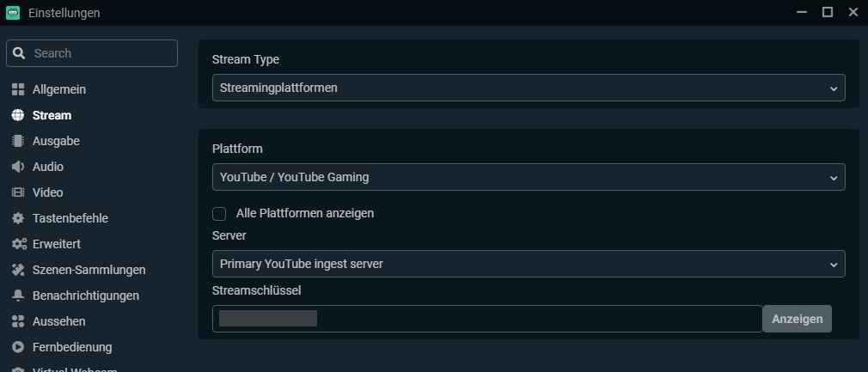Image resolution: width=868 pixels, height=372 pixels.
Task: Expand the Plattform YouTube dropdown
Action: click(528, 177)
